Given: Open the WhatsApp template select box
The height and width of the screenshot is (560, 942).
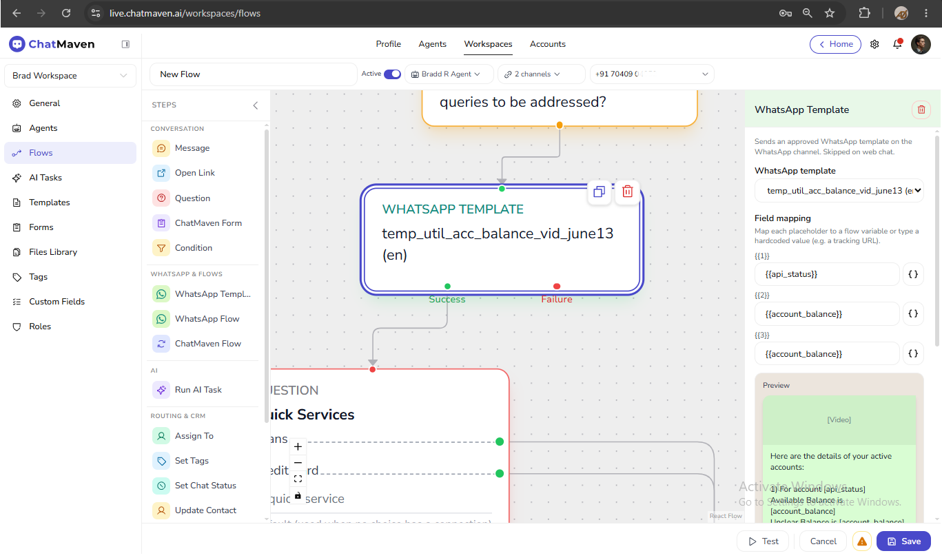Looking at the screenshot, I should (839, 191).
